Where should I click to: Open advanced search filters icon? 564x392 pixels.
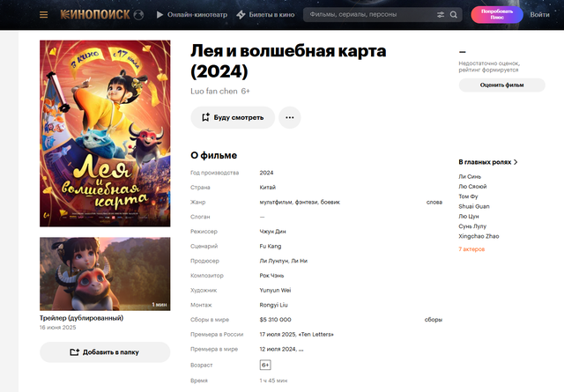(441, 15)
